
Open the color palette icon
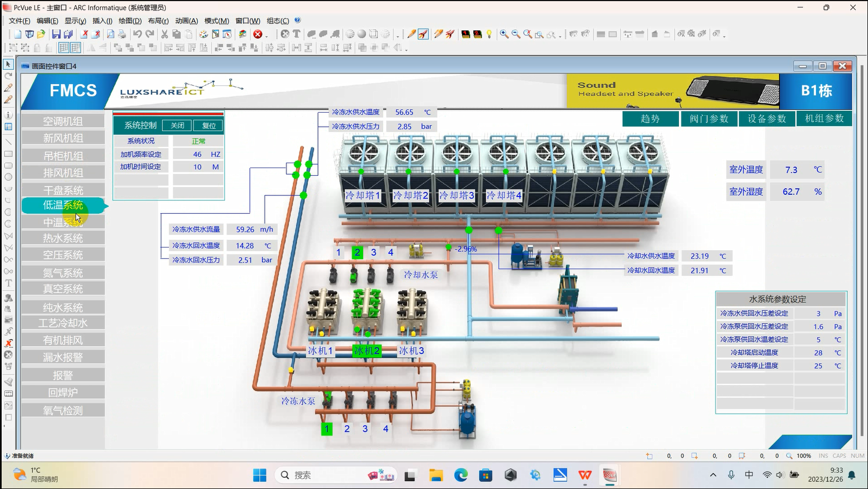tap(203, 34)
